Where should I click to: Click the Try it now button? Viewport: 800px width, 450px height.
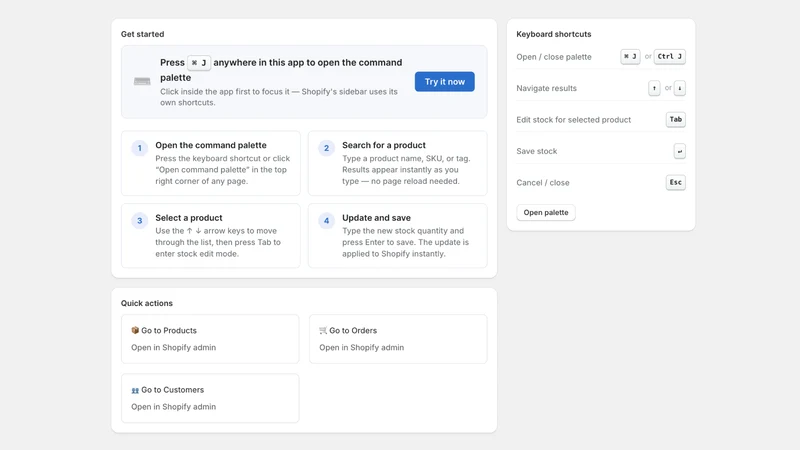click(444, 82)
